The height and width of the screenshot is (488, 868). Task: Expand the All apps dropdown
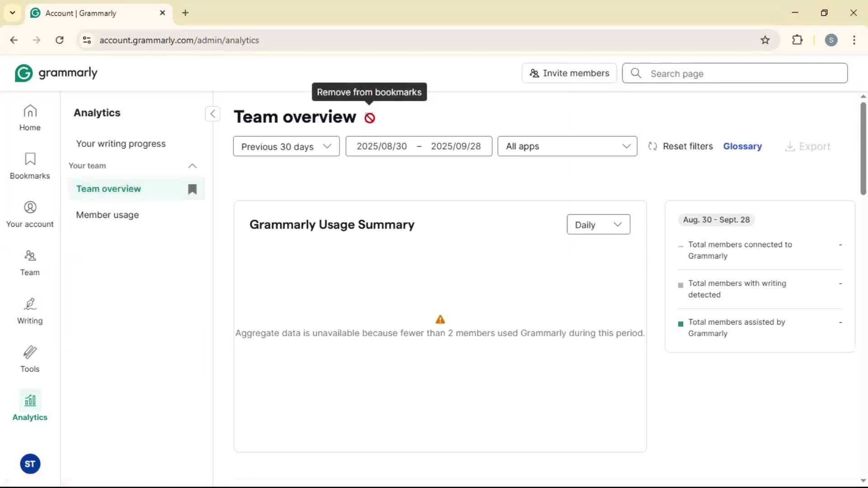click(x=567, y=146)
